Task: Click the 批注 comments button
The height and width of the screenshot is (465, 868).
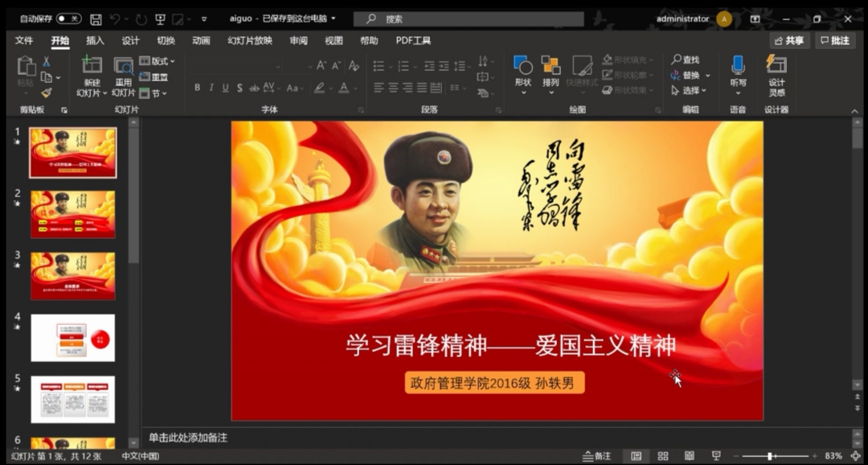Action: pos(835,40)
